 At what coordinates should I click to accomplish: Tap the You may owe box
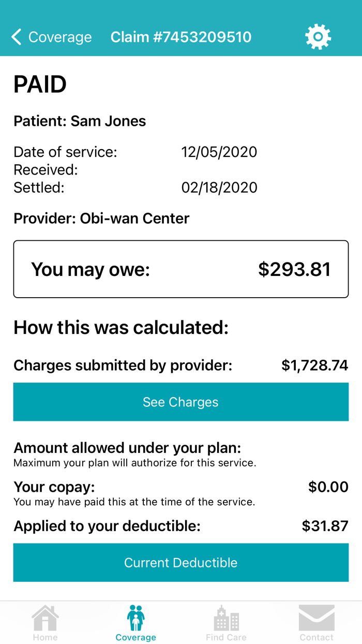coord(181,269)
